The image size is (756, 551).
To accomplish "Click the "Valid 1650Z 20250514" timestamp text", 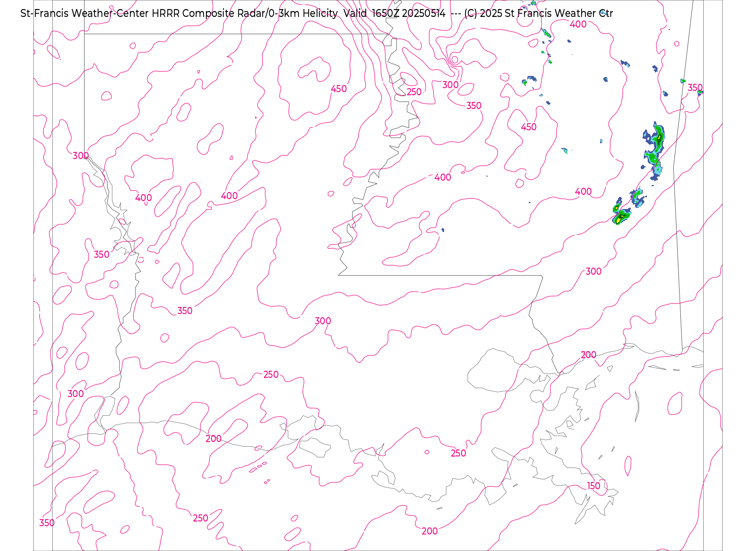I will [x=394, y=13].
